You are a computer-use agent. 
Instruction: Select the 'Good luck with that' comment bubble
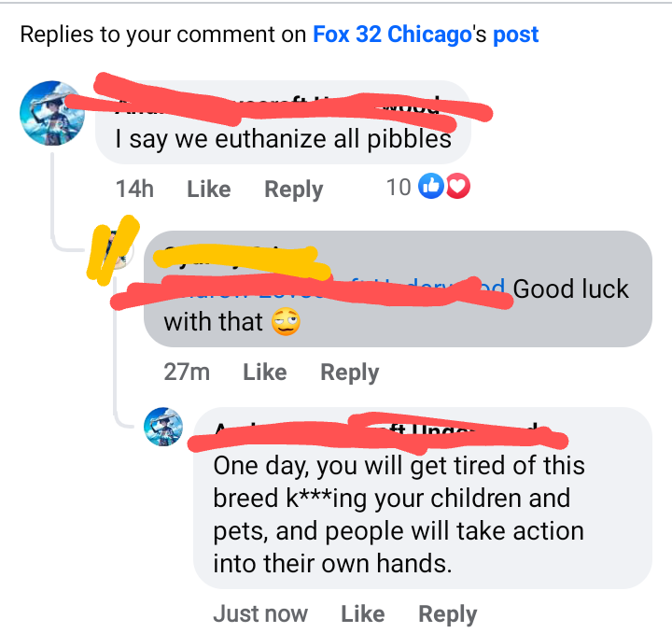[398, 288]
